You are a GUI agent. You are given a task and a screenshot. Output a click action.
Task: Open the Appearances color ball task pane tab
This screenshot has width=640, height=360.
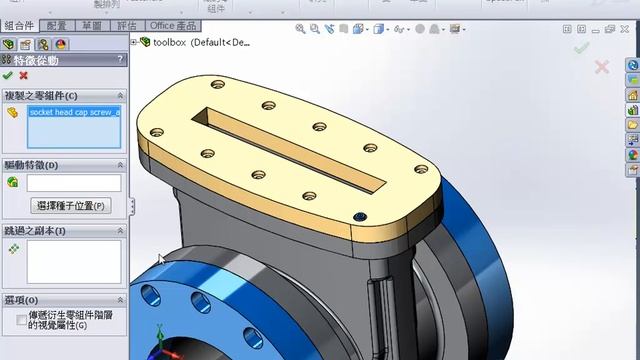click(633, 155)
